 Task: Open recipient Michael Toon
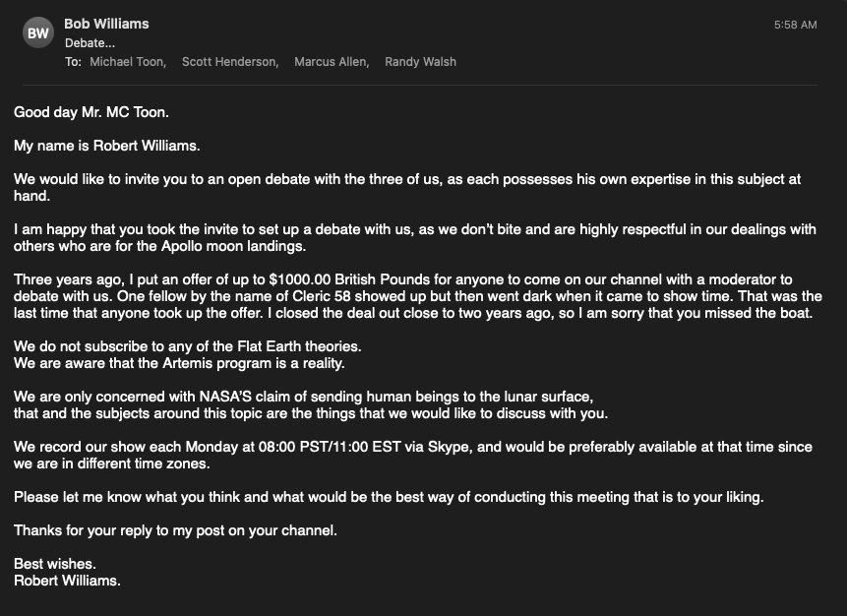(127, 61)
